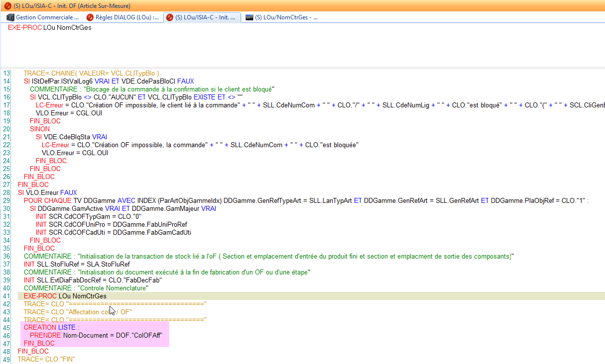Image resolution: width=605 pixels, height=364 pixels.
Task: Click the SI VLO.Erreur FAUX statement
Action: click(x=47, y=192)
